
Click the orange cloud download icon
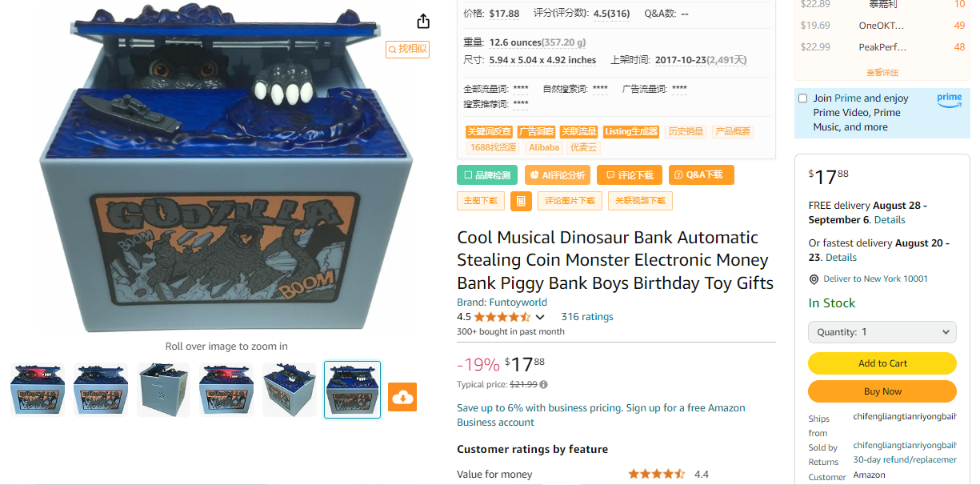point(403,398)
